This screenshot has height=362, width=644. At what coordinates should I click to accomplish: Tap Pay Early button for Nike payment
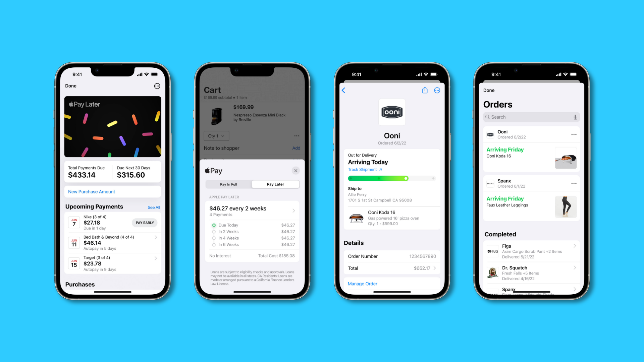(x=144, y=222)
